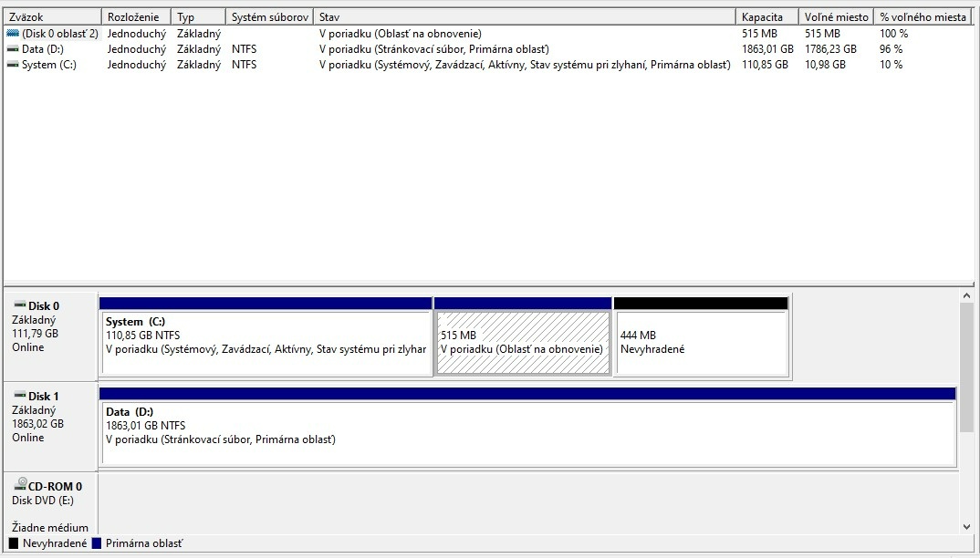Click the 100 % free space cell

tap(893, 33)
